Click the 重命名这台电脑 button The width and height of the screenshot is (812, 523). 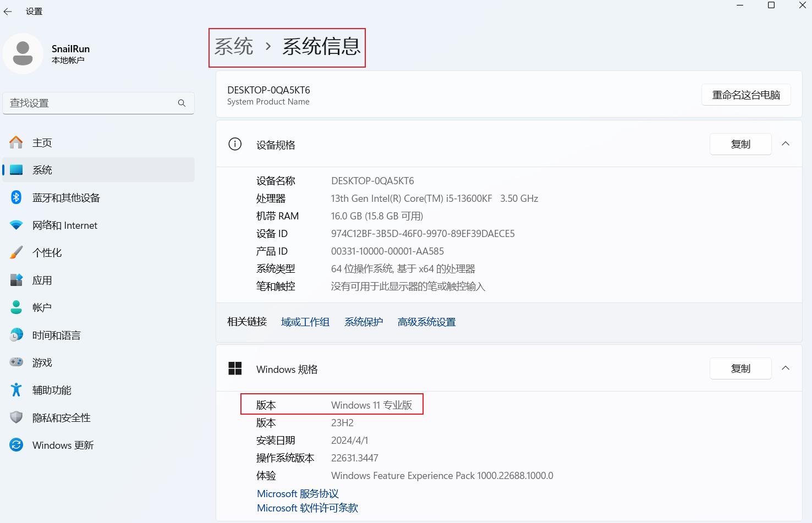[x=746, y=95]
